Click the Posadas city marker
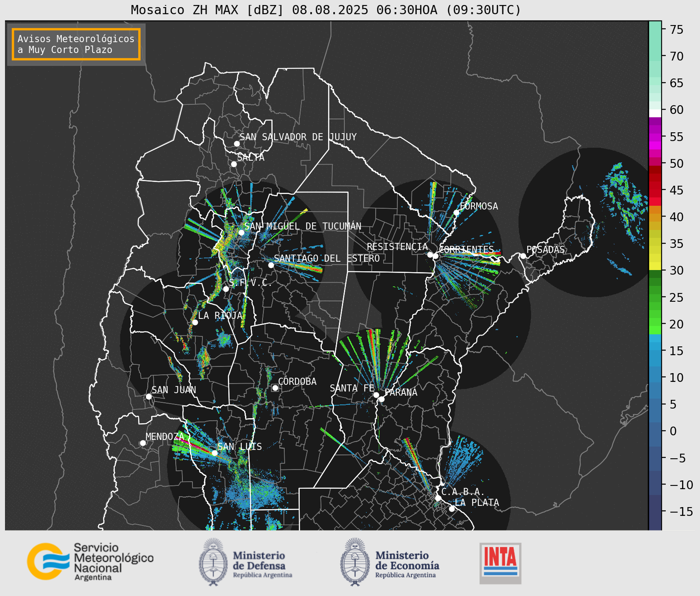This screenshot has height=596, width=700. coord(523,256)
